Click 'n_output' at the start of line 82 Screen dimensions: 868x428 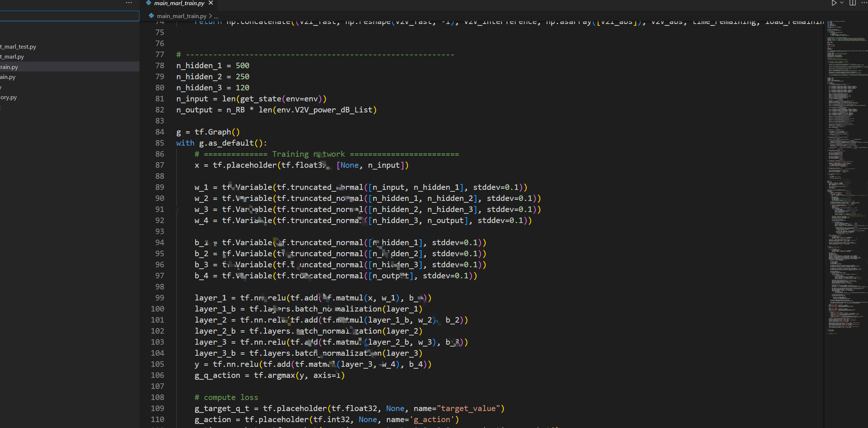point(194,110)
